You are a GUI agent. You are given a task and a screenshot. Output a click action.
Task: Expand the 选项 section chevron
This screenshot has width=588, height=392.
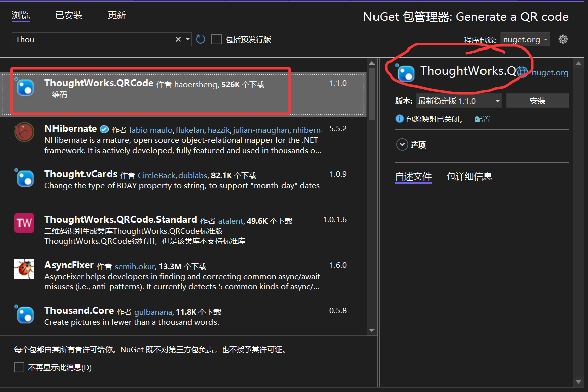pyautogui.click(x=402, y=144)
